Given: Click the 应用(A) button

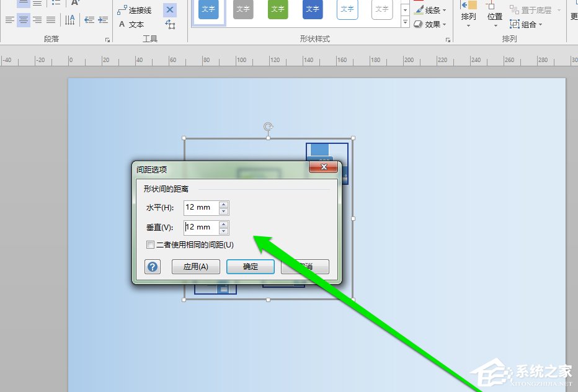Looking at the screenshot, I should [195, 267].
